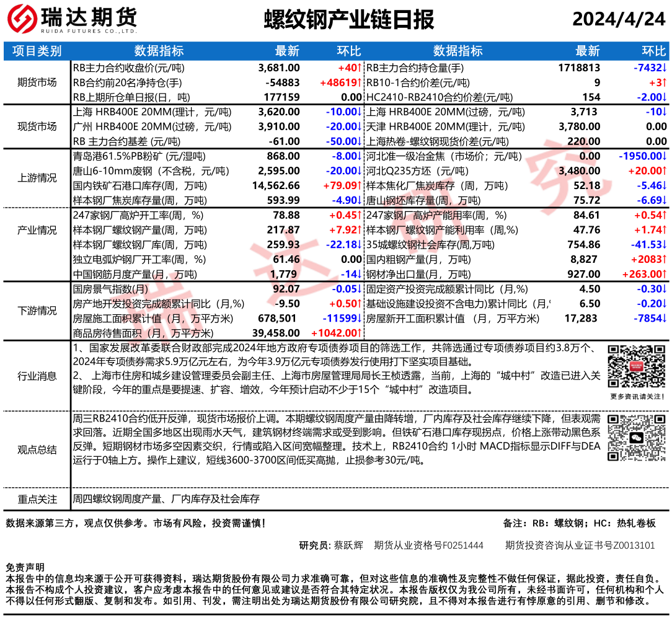
Task: Click the blue down arrow beside -7432
Action: (x=664, y=68)
